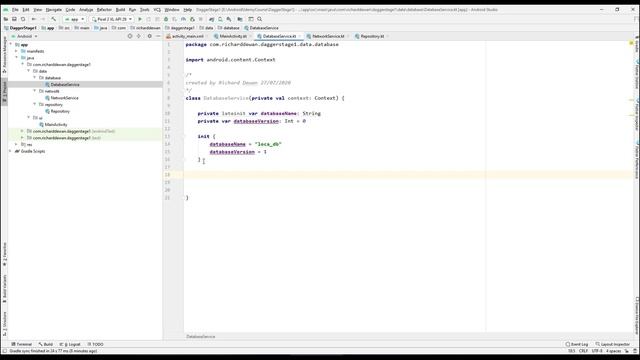640x360 pixels.
Task: Place cursor in highlighted line 18 of editor
Action: point(408,175)
